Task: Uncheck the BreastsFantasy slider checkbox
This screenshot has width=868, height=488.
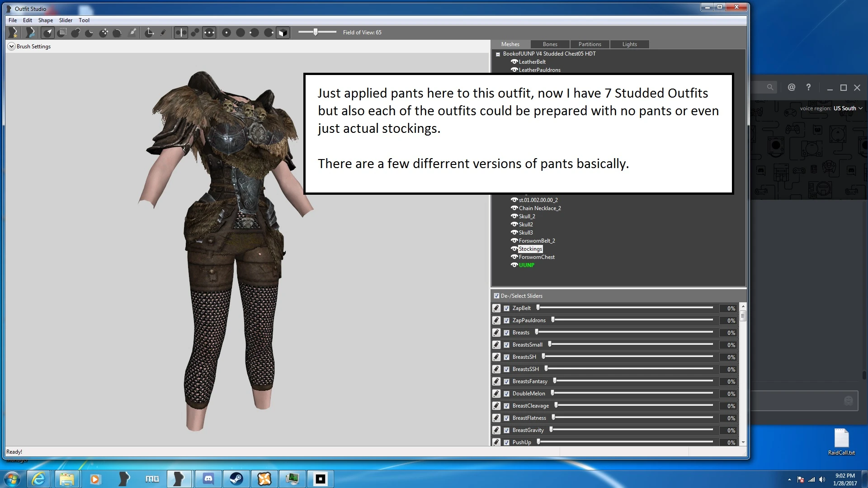Action: coord(507,381)
